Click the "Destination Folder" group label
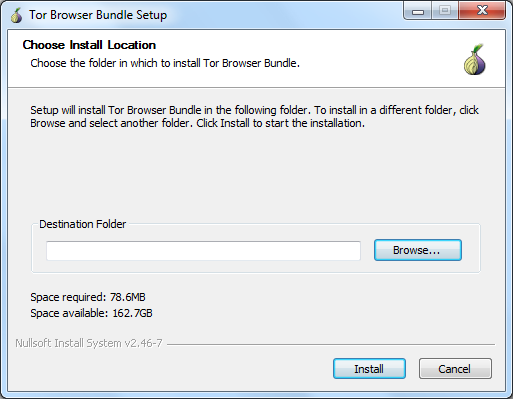The height and width of the screenshot is (399, 513). (83, 224)
